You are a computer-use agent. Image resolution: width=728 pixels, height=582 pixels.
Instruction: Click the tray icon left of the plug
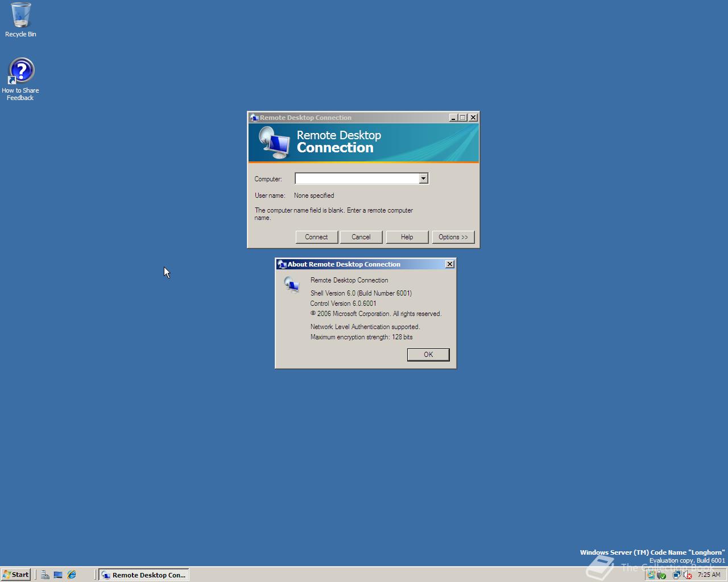click(x=651, y=575)
